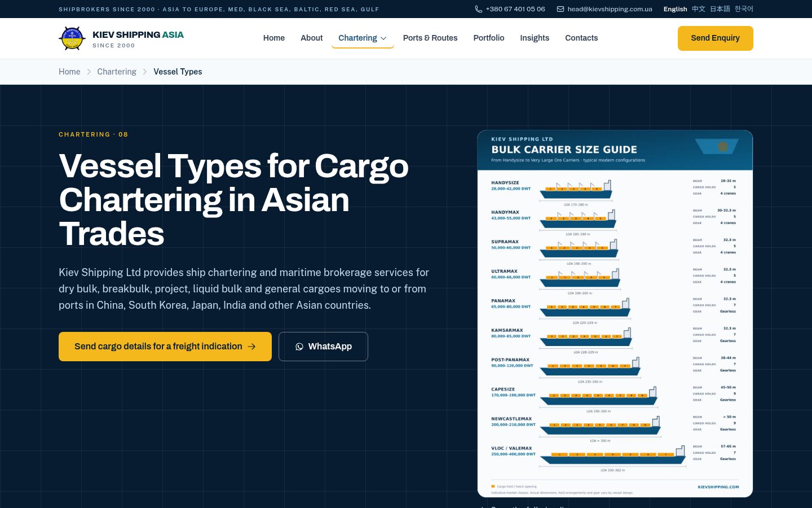The height and width of the screenshot is (508, 812).
Task: Select English language
Action: [675, 9]
